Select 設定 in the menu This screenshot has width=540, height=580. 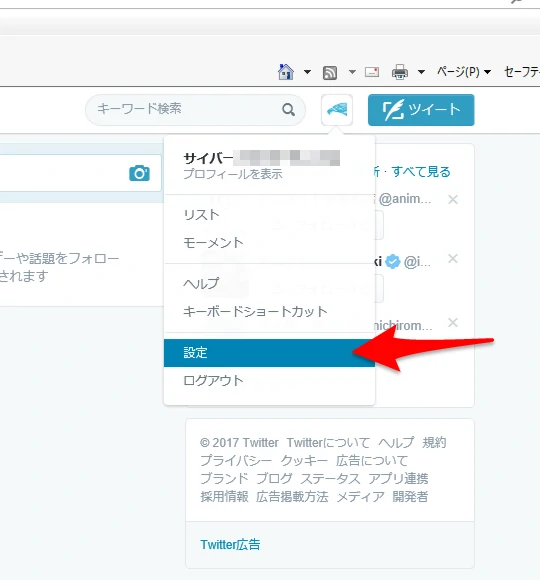point(269,353)
